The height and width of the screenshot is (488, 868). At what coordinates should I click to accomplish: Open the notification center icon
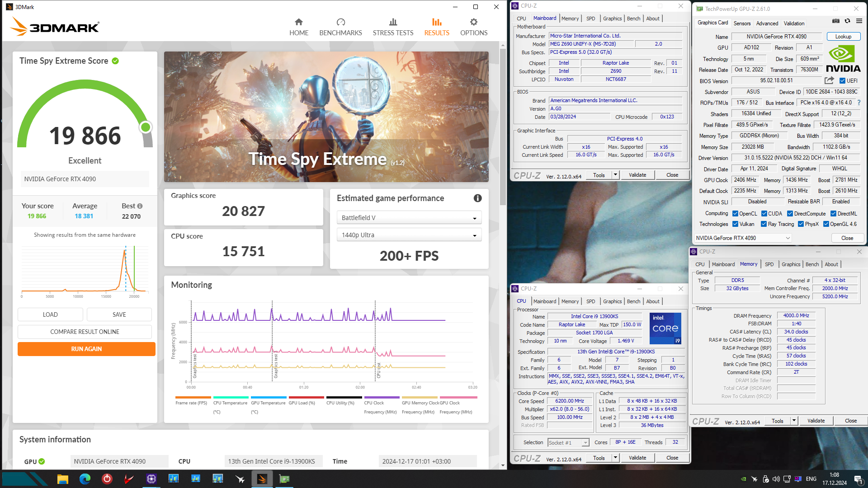pos(858,479)
